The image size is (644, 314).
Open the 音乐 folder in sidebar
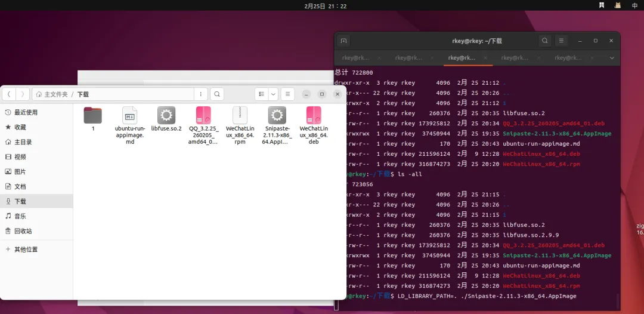pyautogui.click(x=36, y=216)
